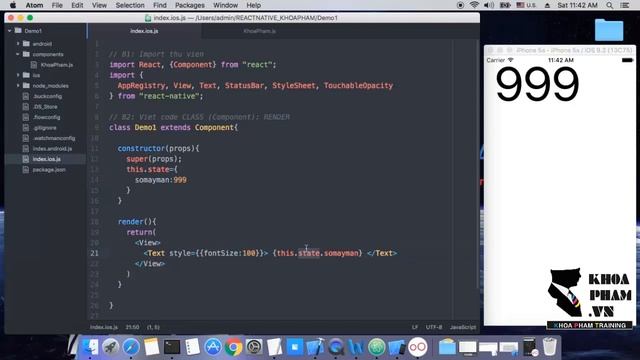This screenshot has height=360, width=640.
Task: Open the green Atom icon in Dock
Action: pos(377,347)
